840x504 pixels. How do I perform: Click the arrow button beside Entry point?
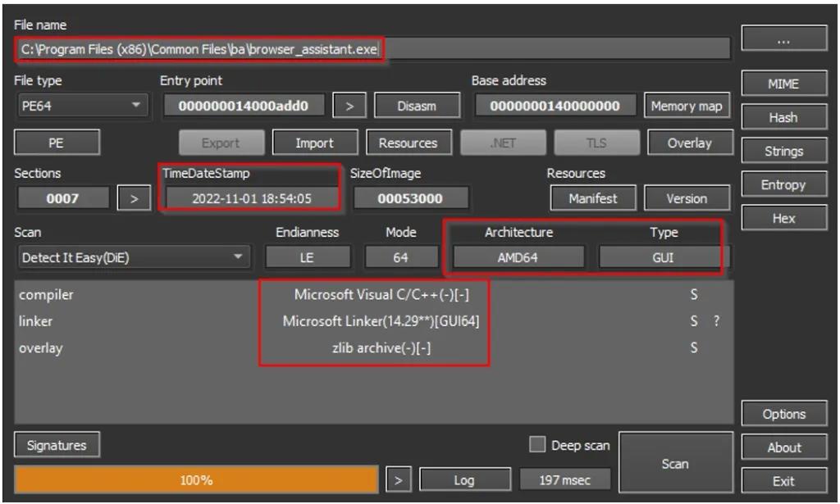[349, 106]
